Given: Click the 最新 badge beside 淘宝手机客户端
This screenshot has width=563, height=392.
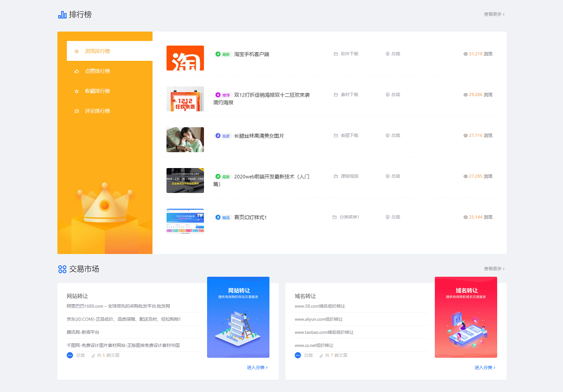Looking at the screenshot, I should pos(222,54).
